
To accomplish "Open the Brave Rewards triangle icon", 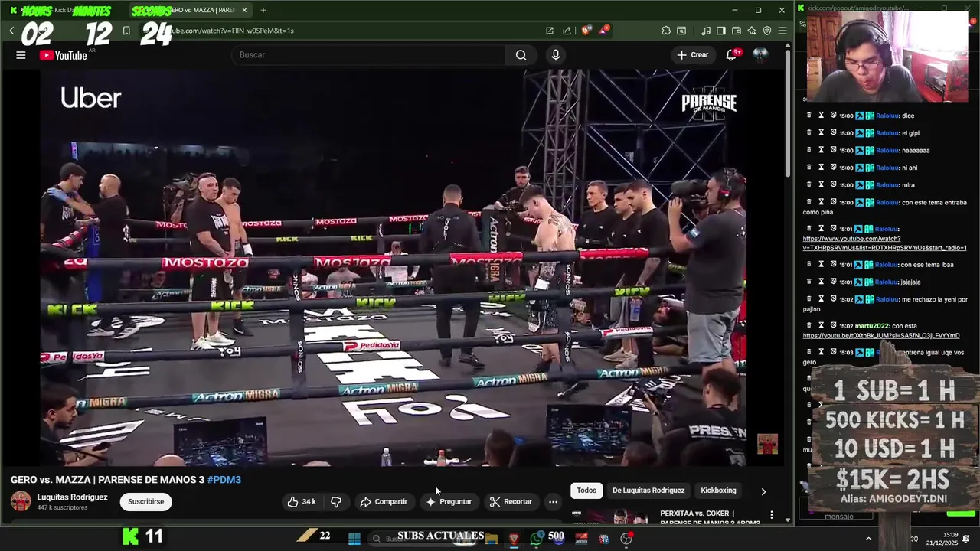I will [604, 31].
